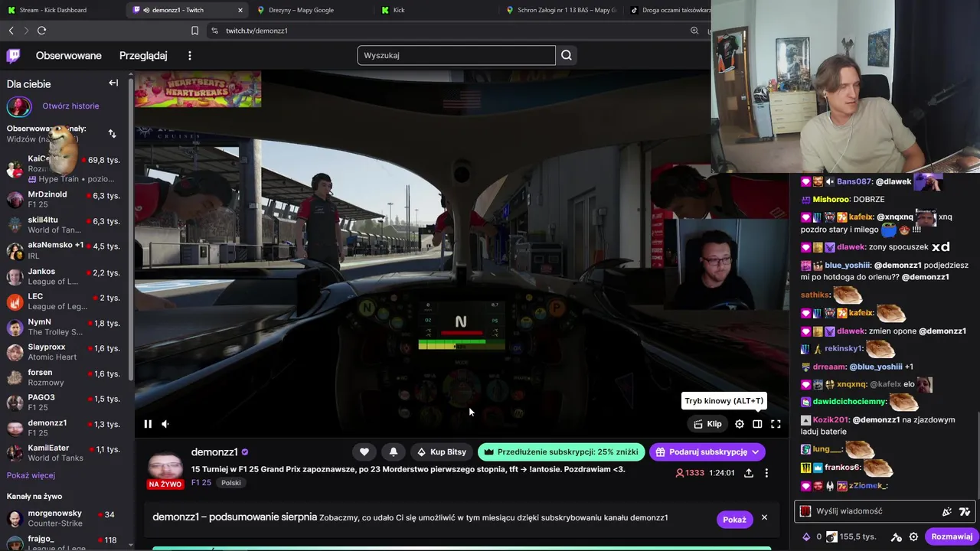The image size is (980, 551).
Task: Open the three-dot menu in top navigation
Action: [190, 55]
